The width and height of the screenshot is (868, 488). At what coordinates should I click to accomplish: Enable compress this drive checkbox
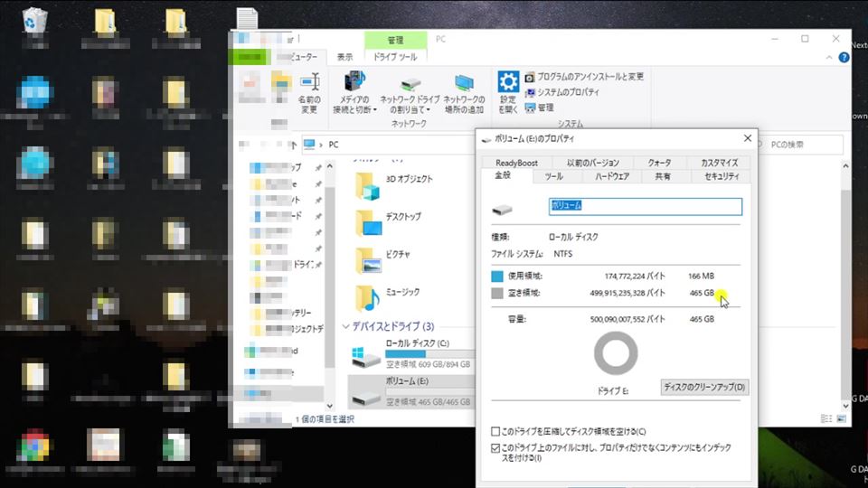495,431
